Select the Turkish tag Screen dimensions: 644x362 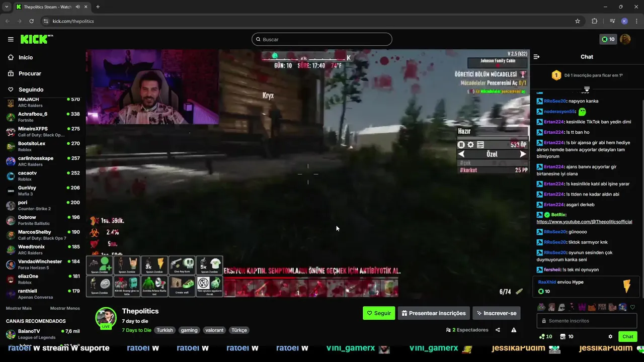(x=165, y=330)
